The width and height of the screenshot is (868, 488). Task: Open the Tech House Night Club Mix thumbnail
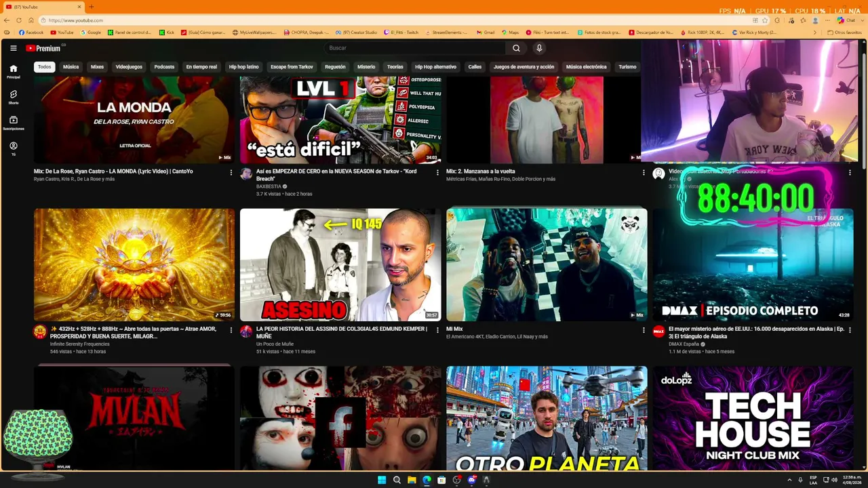click(753, 418)
